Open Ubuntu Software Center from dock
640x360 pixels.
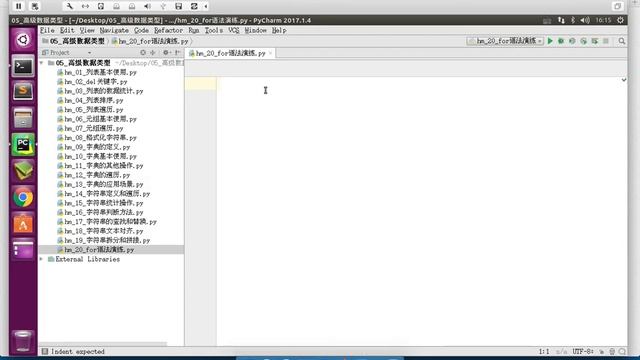[23, 224]
